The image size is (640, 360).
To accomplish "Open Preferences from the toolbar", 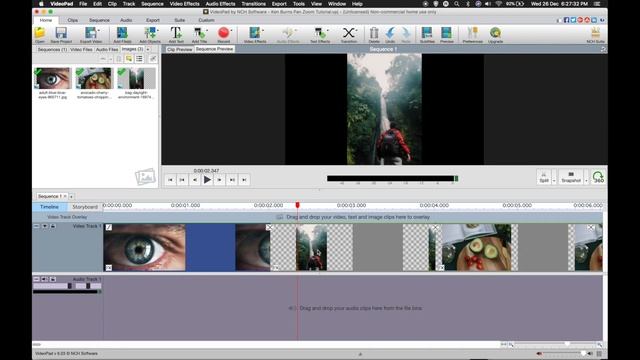I will tap(473, 34).
